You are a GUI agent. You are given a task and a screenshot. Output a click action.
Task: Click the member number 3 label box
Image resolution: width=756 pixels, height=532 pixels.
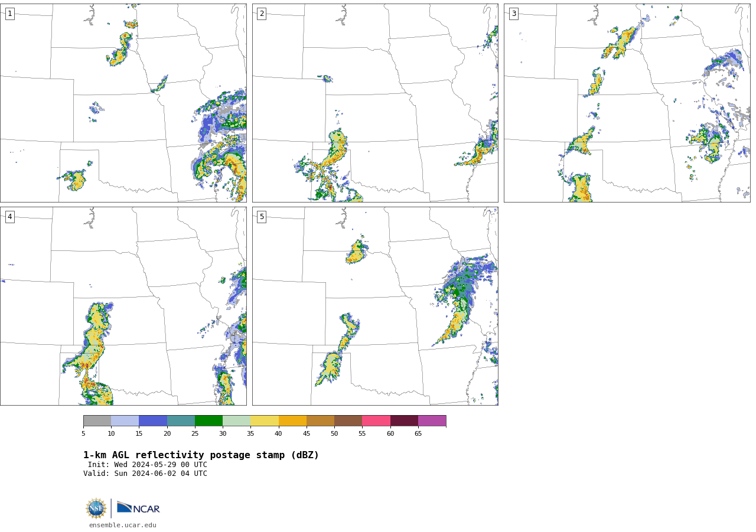coord(513,14)
